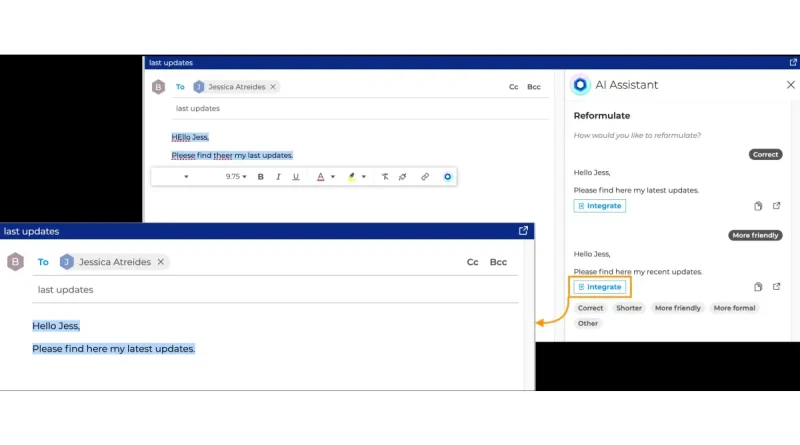
Task: Choose the Other reformulation chip
Action: tap(588, 323)
